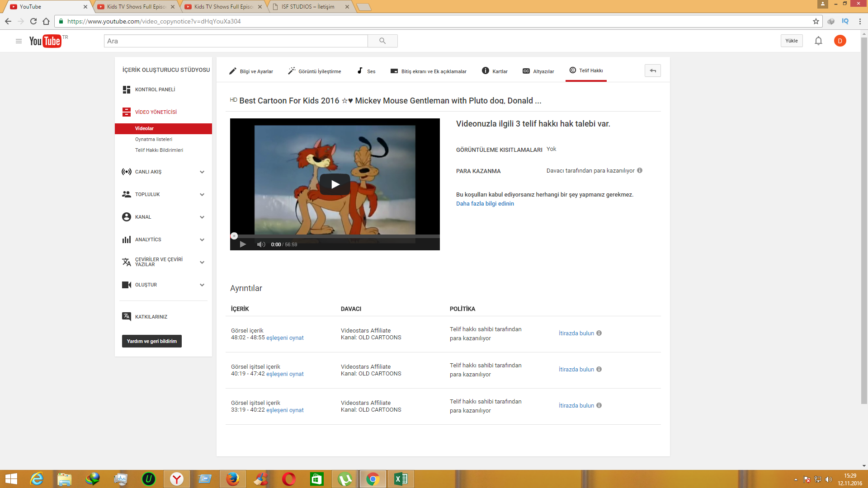Click İtirazda bulun in the 40:19 - 47:42 row

(x=576, y=369)
